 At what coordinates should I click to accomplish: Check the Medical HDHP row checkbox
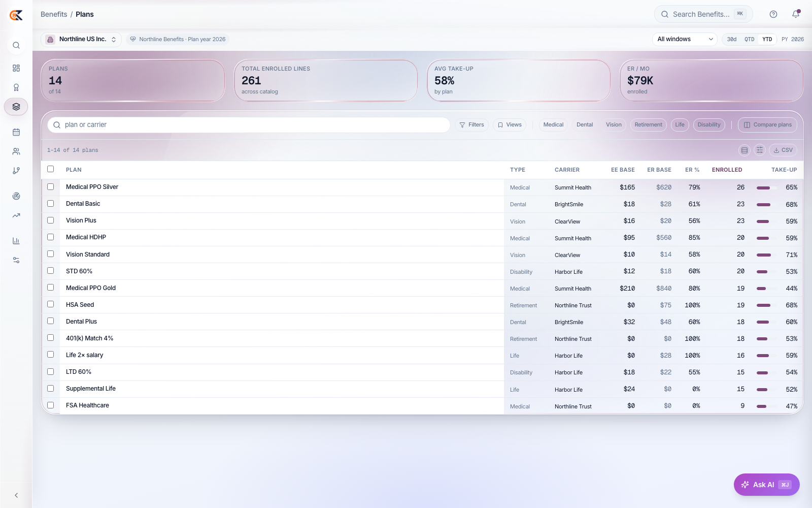50,237
